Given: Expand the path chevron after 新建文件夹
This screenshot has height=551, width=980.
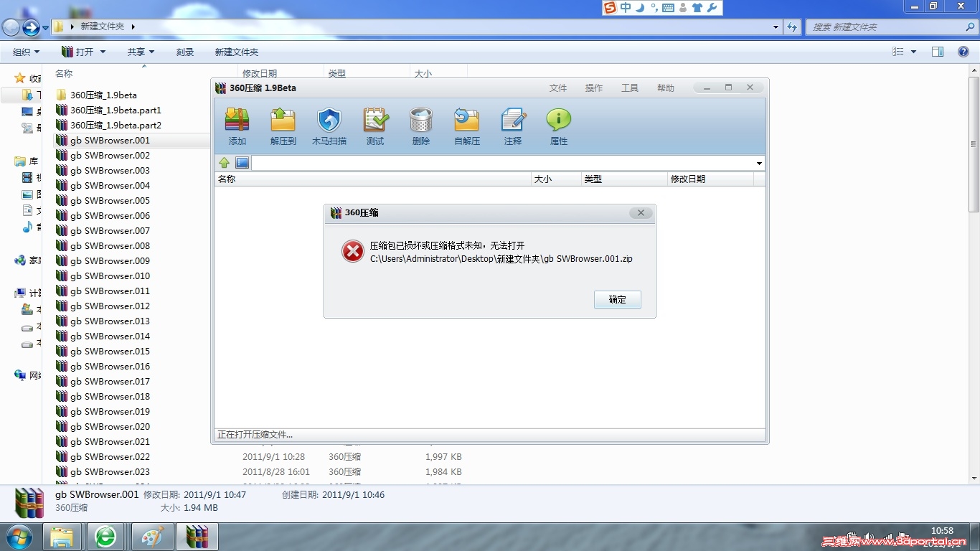Looking at the screenshot, I should tap(133, 27).
